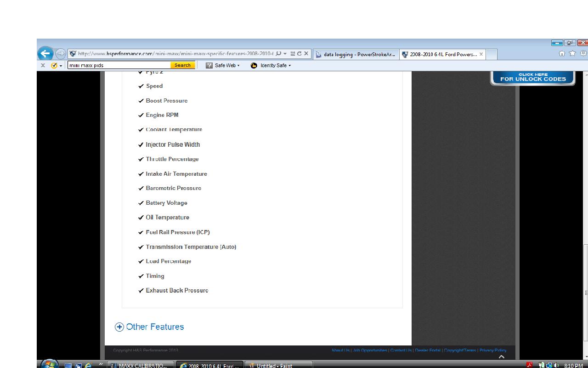Click the Identity Safe yellow icon

[x=254, y=65]
